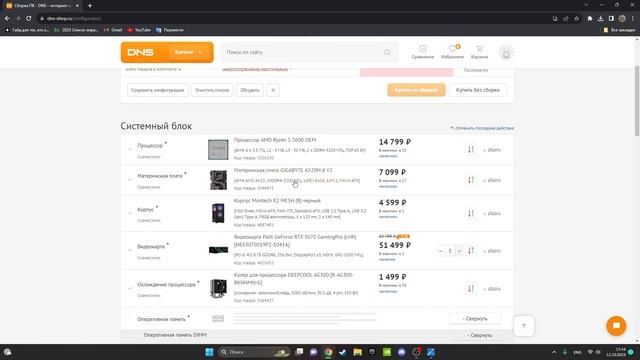Click the Обсудить button
Viewport: 640px width, 360px height.
click(249, 90)
